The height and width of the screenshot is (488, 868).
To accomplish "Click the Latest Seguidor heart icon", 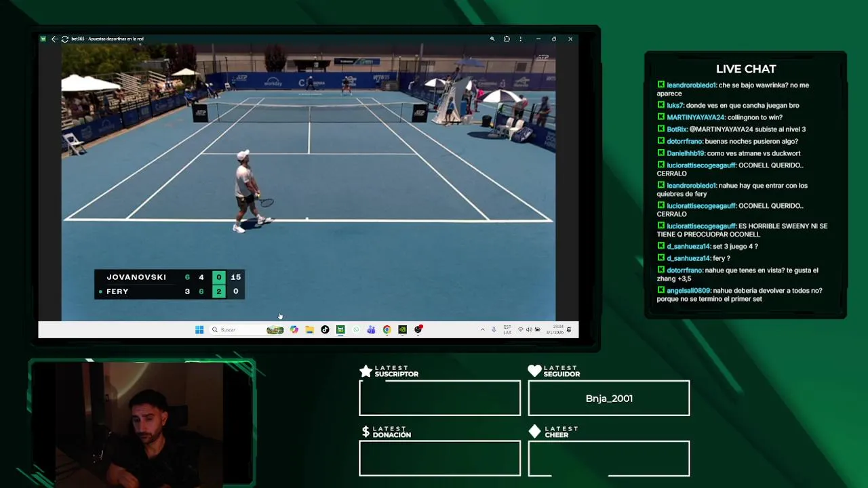I will [x=534, y=371].
